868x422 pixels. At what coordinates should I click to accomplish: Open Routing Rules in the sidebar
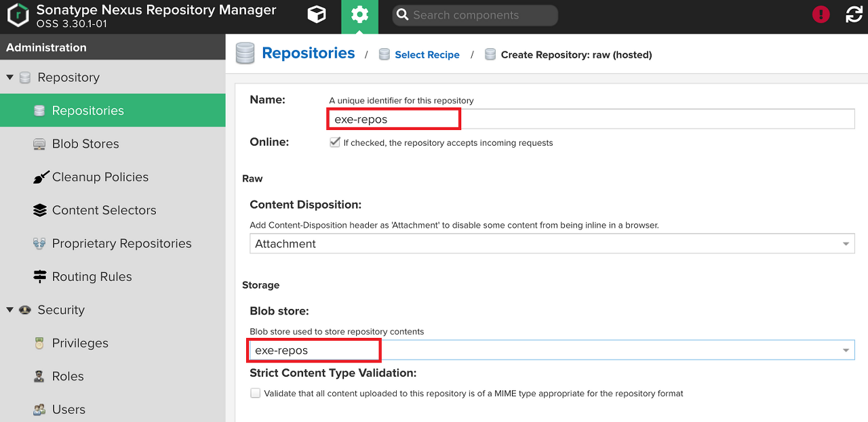[x=113, y=276]
